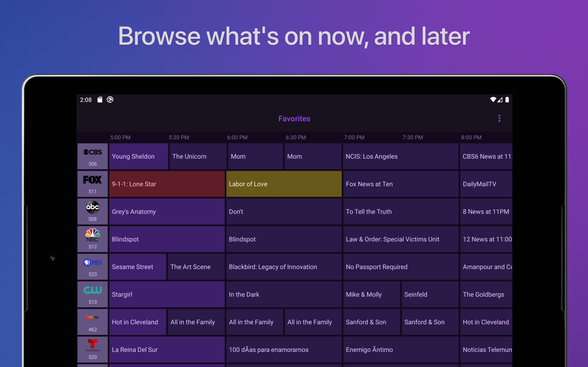Select Labor of Love on FOX
Viewport: 588px width, 367px height.
pos(284,184)
